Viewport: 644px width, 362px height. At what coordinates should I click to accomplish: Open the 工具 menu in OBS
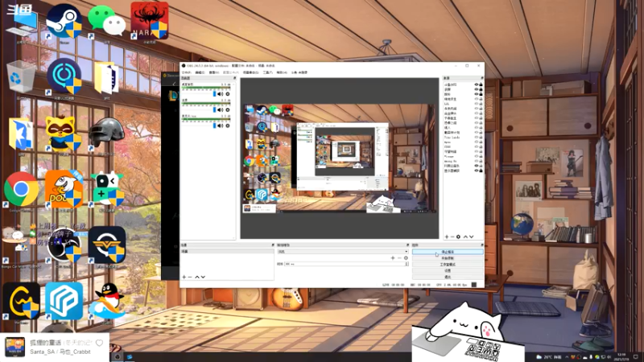pyautogui.click(x=267, y=72)
